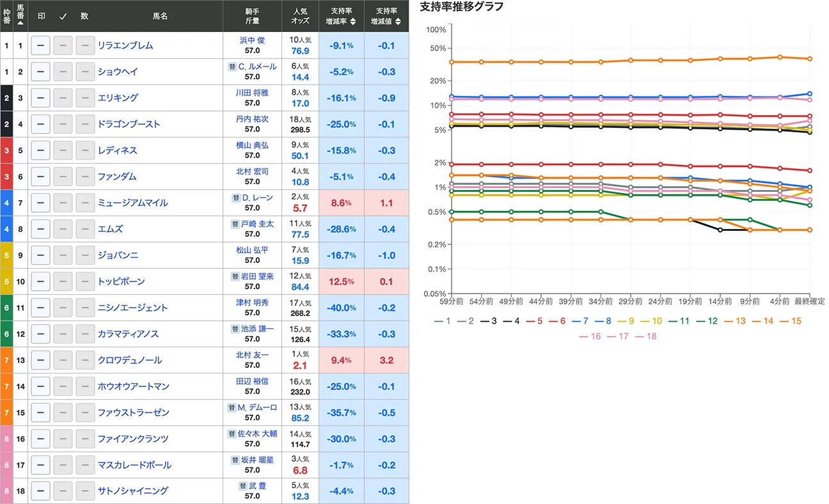
Task: Open the 印 mark selector for エリキング
Action: pos(40,98)
